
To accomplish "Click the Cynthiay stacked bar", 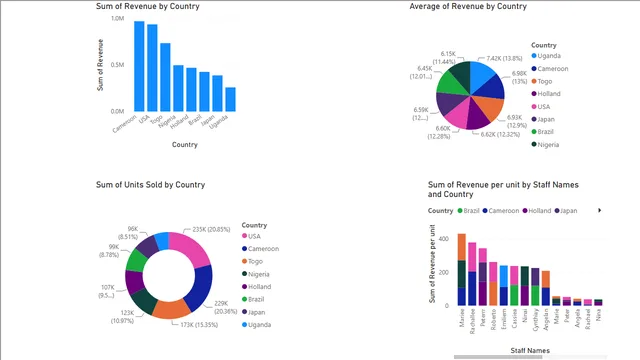I will pyautogui.click(x=535, y=287).
